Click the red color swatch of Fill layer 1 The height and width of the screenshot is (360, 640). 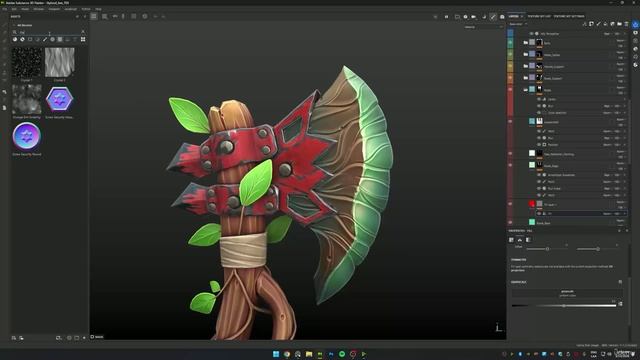[532, 204]
